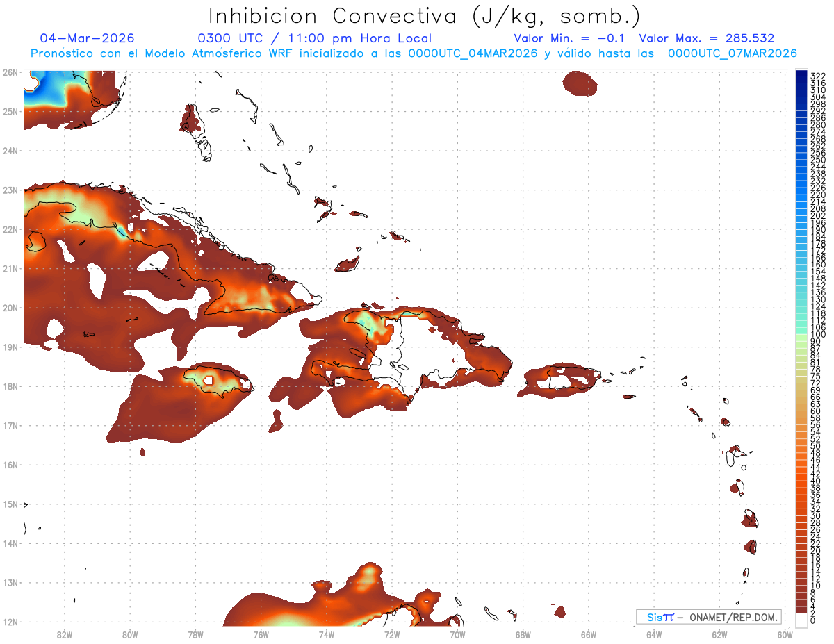Click the "16N" latitude label
Screen dimensions: 834x644
coord(10,465)
